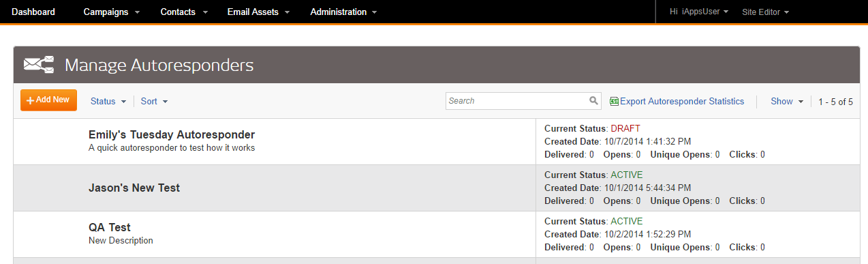Open the Site Editor switcher
The height and width of the screenshot is (264, 868).
click(x=765, y=12)
